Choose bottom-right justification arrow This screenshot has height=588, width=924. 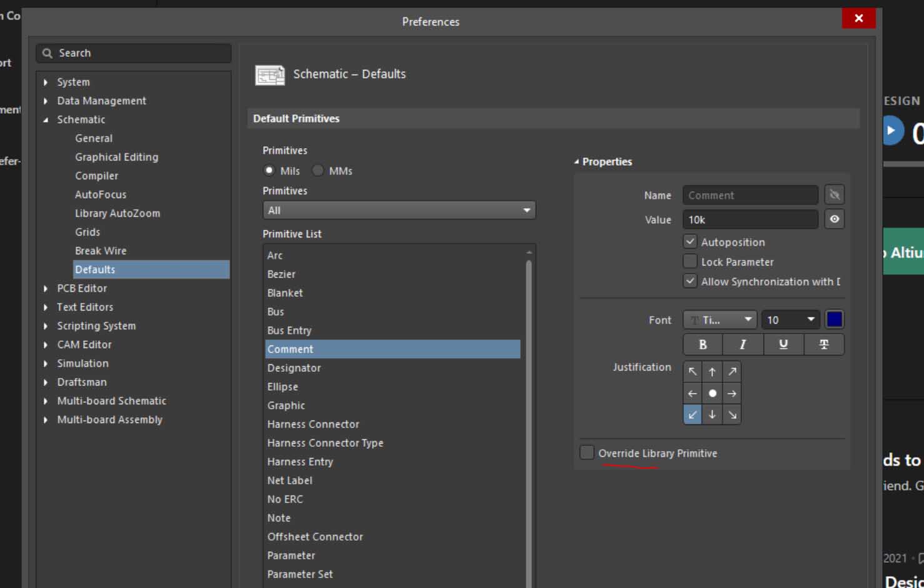pyautogui.click(x=732, y=415)
